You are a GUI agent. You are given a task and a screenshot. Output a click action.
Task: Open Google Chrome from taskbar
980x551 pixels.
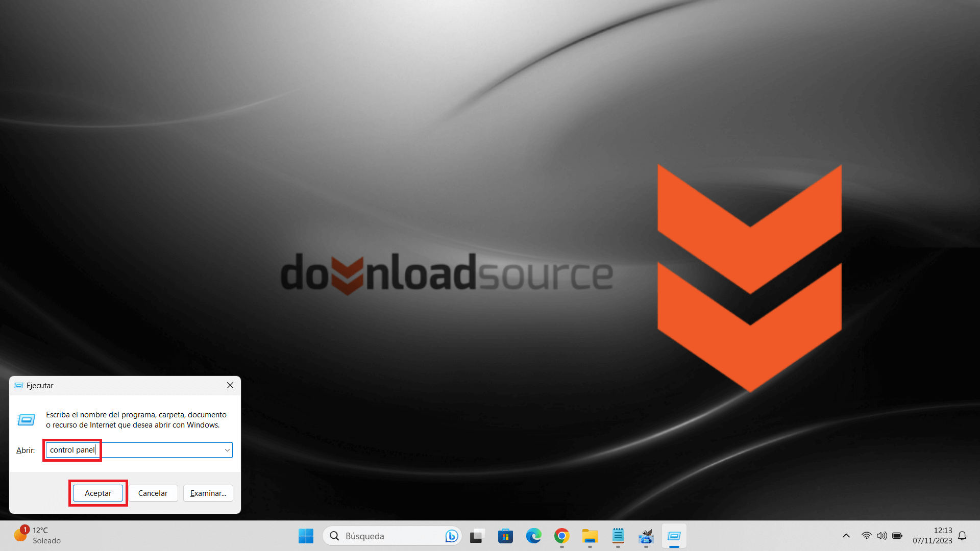click(x=561, y=536)
